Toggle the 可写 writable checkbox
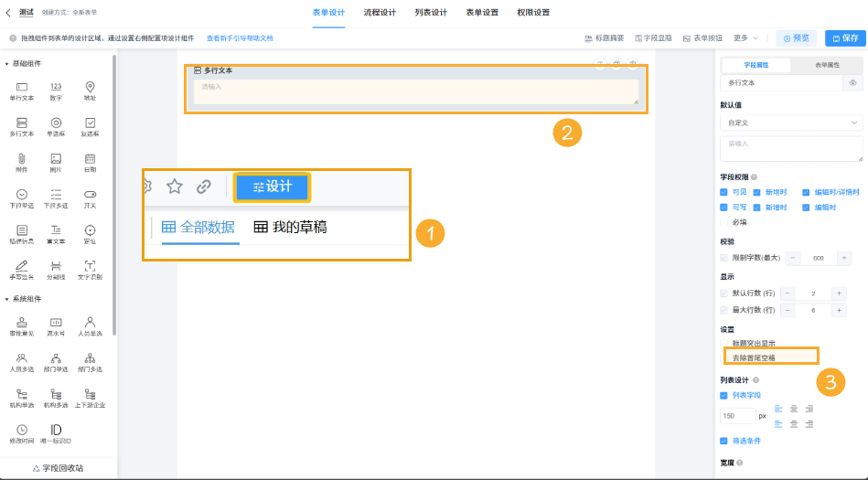Screen dimensions: 868x480 pos(723,207)
